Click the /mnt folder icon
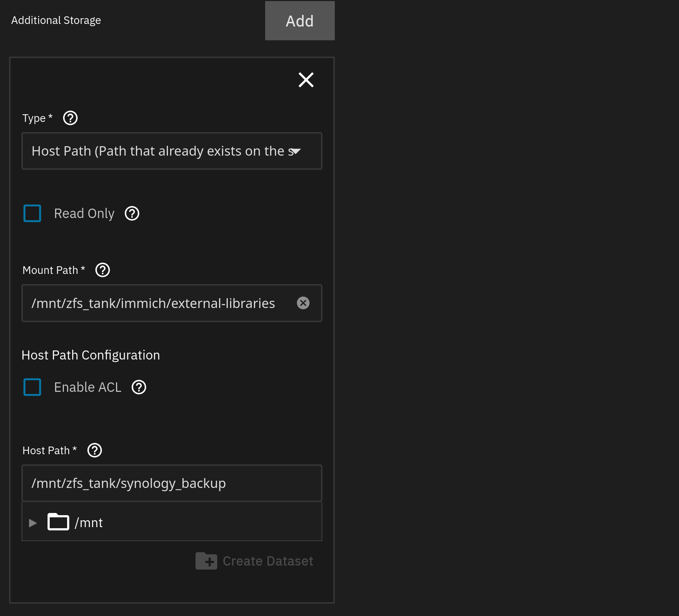This screenshot has height=616, width=679. (58, 522)
